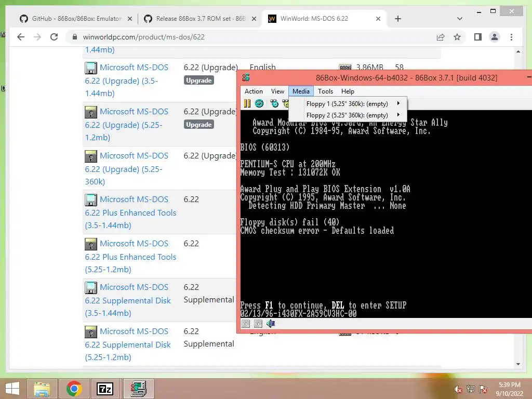
Task: Go back in Chrome browser
Action: pyautogui.click(x=21, y=37)
